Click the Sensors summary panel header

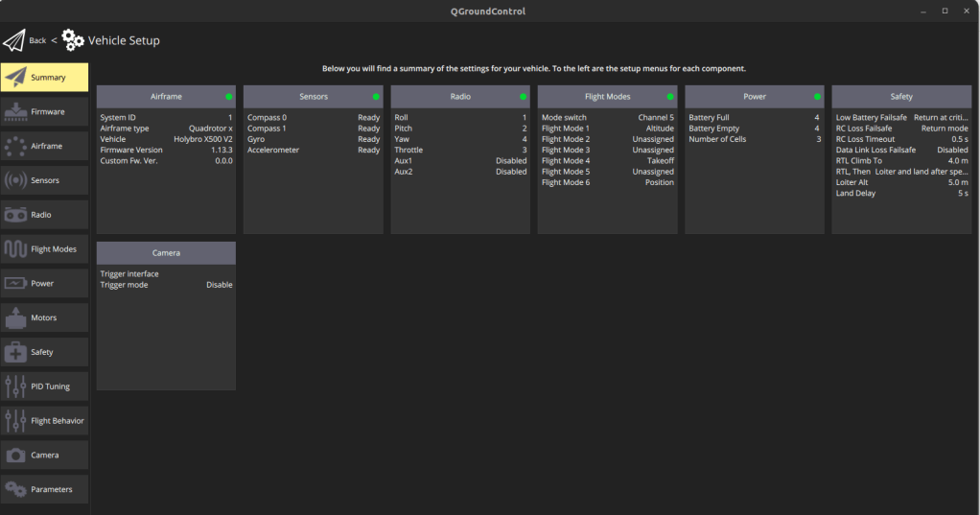click(313, 97)
